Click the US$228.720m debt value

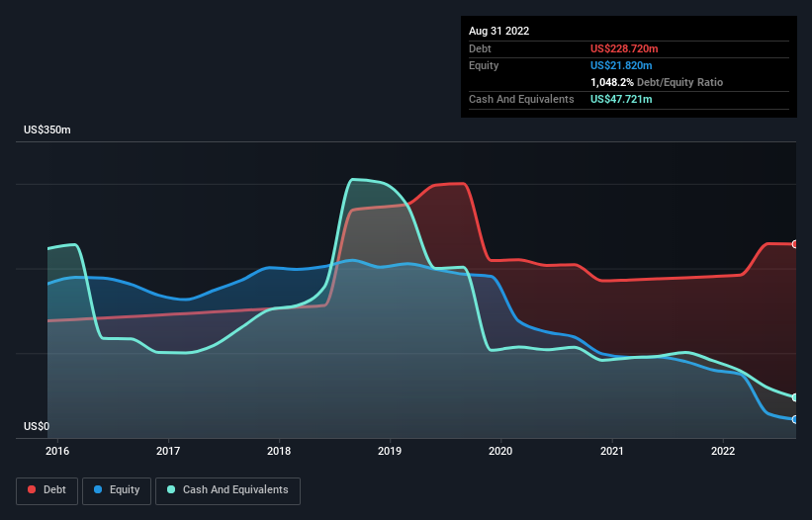624,48
